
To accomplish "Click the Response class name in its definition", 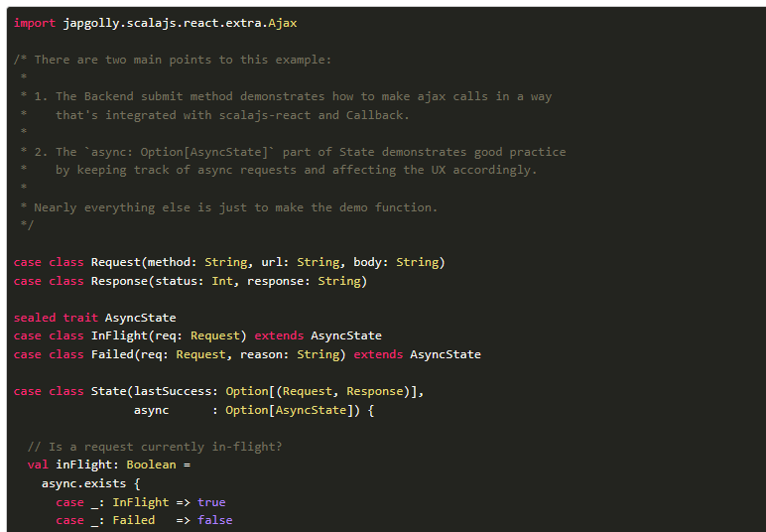I will (x=118, y=281).
